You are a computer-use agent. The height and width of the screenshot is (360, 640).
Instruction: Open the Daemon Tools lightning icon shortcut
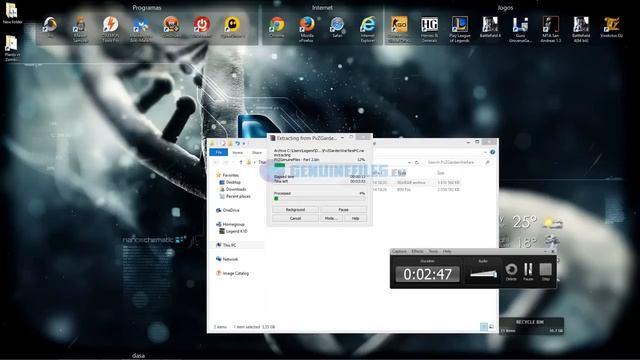click(110, 29)
